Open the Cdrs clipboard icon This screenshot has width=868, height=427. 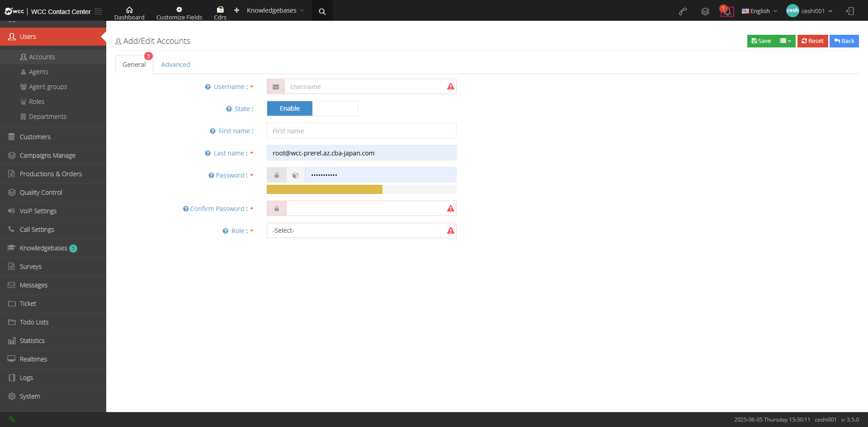coord(220,9)
